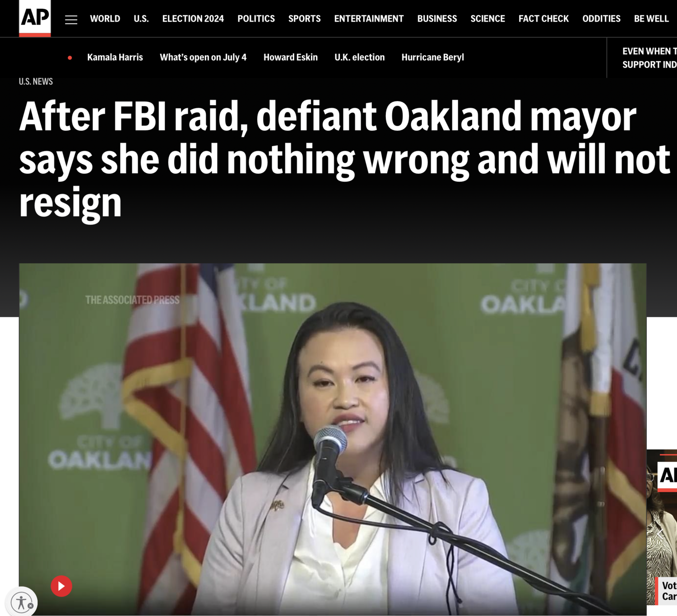
Task: Open the Oddities section
Action: tap(601, 19)
